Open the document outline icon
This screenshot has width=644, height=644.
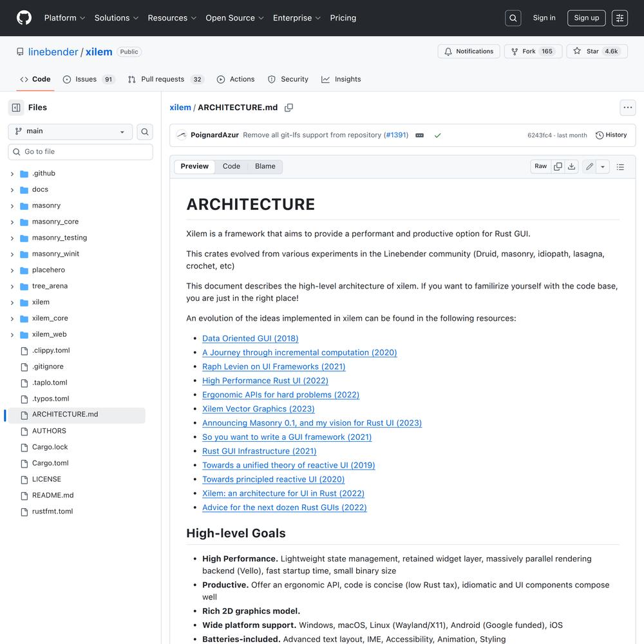coord(620,167)
